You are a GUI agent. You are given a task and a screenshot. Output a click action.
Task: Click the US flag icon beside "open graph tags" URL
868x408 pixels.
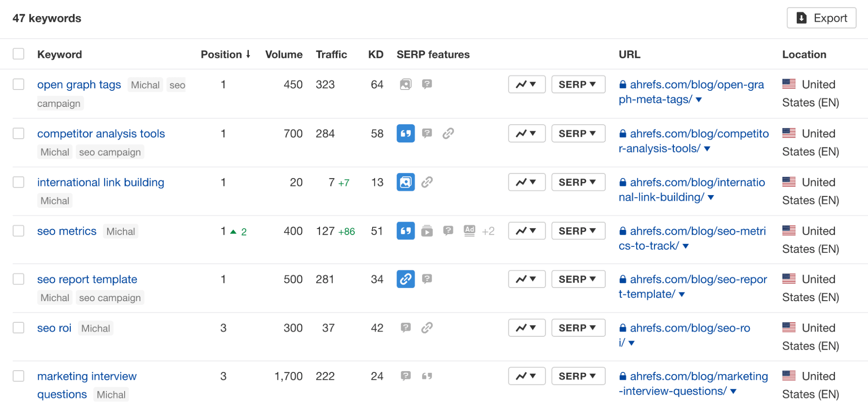coord(789,84)
